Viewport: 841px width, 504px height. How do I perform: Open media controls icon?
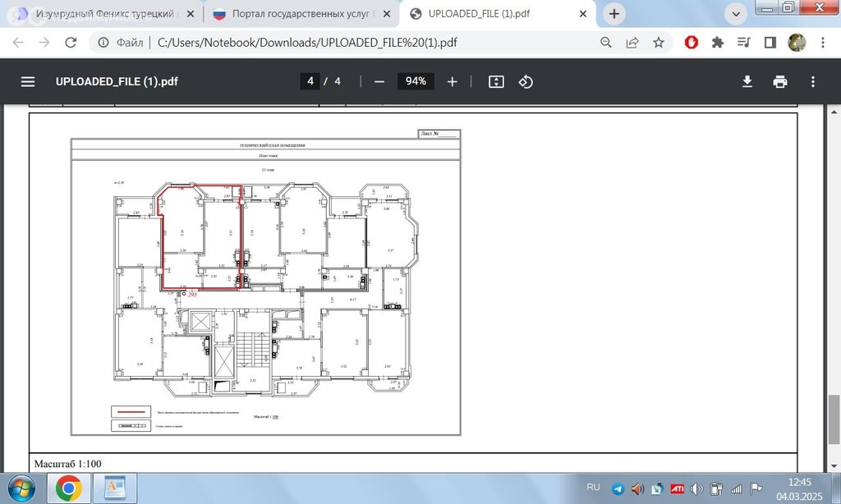[743, 43]
